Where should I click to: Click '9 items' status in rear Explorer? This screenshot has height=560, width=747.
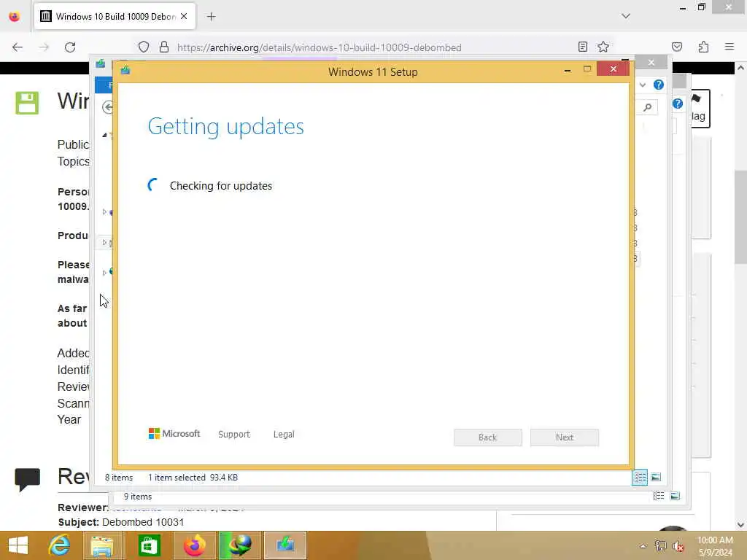tap(138, 496)
